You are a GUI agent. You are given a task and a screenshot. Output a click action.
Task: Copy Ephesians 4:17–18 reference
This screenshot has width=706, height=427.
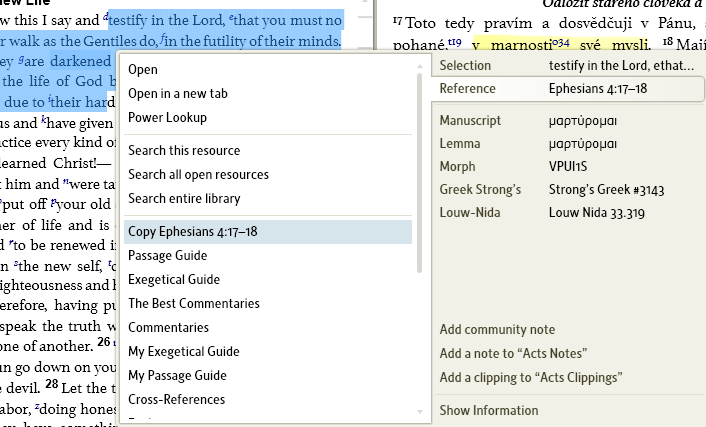193,231
